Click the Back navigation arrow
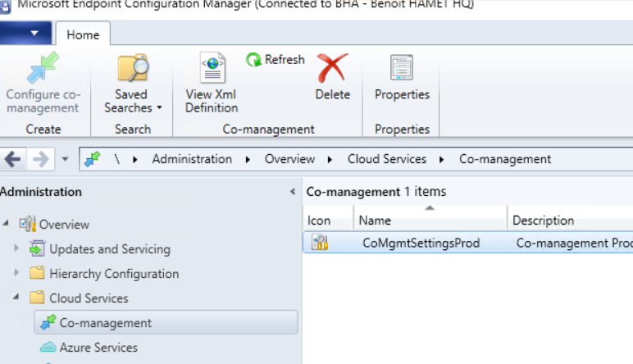633x364 pixels. tap(13, 159)
